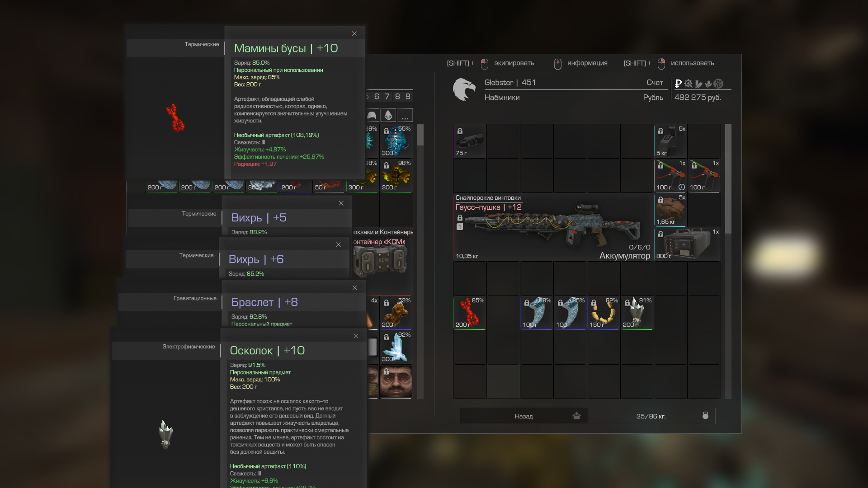Open storage page 7
The height and width of the screenshot is (488, 868).
pyautogui.click(x=387, y=97)
